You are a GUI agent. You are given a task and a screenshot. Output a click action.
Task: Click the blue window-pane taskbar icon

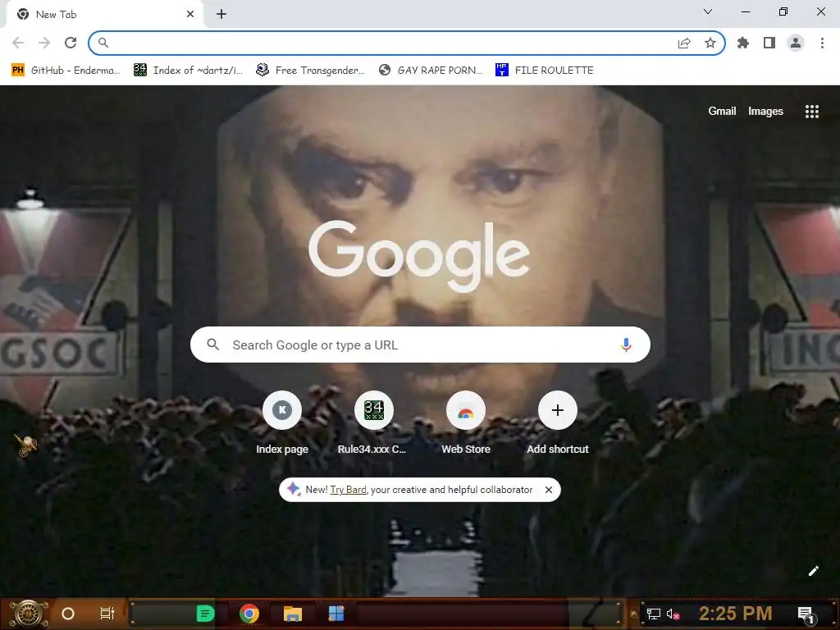pyautogui.click(x=336, y=614)
